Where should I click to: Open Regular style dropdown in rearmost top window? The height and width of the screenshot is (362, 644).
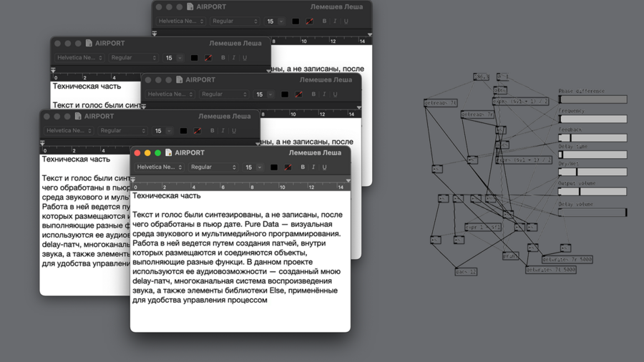point(235,21)
